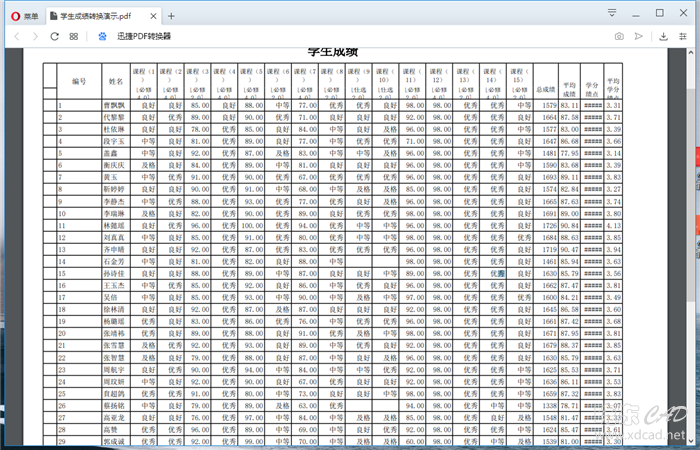The height and width of the screenshot is (450, 700).
Task: Click student name 石金芳
Action: tap(114, 262)
